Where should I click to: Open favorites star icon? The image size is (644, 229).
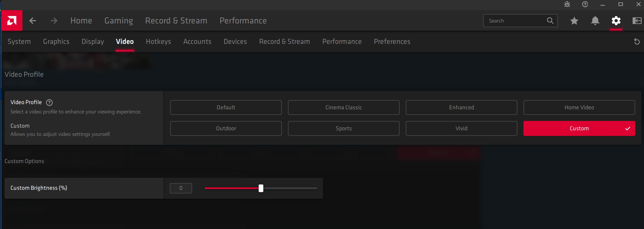pyautogui.click(x=574, y=21)
